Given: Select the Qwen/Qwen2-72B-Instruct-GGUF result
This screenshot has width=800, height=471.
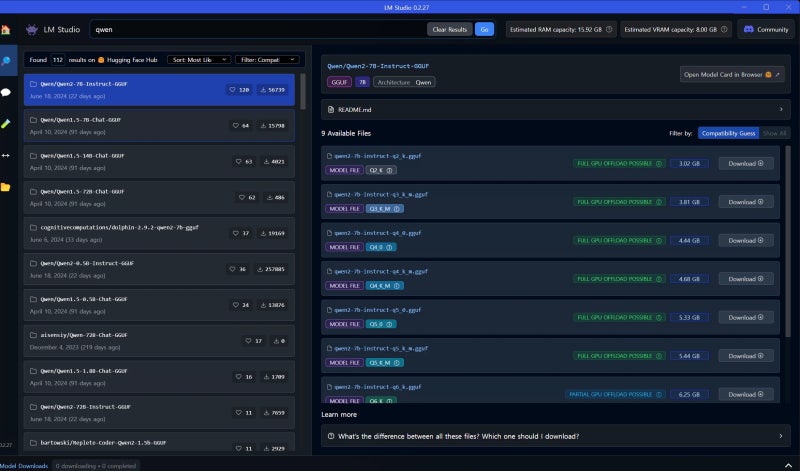Looking at the screenshot, I should click(159, 413).
